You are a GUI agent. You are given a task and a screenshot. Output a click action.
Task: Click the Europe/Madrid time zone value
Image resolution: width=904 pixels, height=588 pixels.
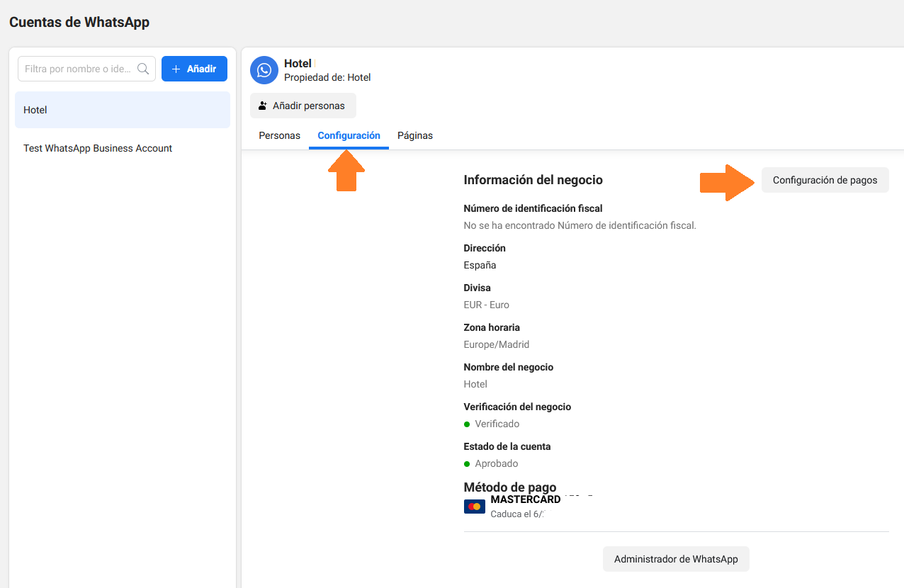pos(496,344)
